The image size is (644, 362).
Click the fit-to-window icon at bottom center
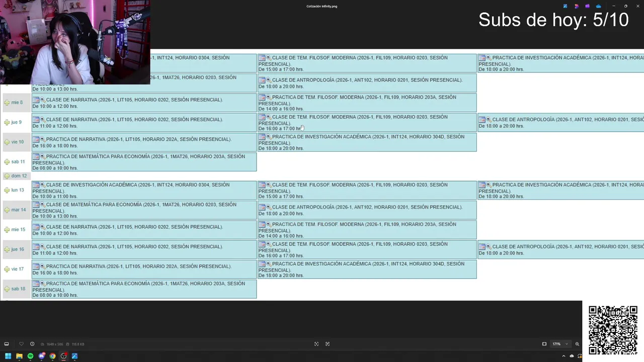pyautogui.click(x=316, y=344)
